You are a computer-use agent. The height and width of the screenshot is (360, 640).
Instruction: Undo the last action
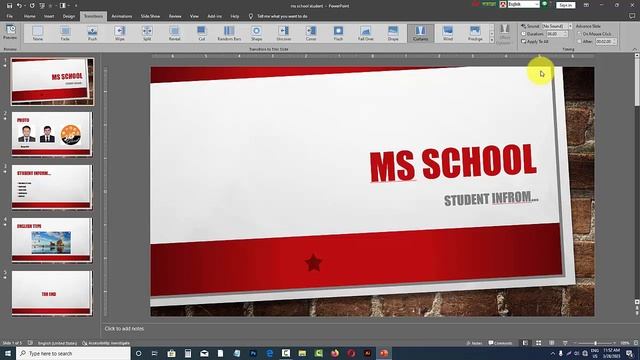[19, 6]
